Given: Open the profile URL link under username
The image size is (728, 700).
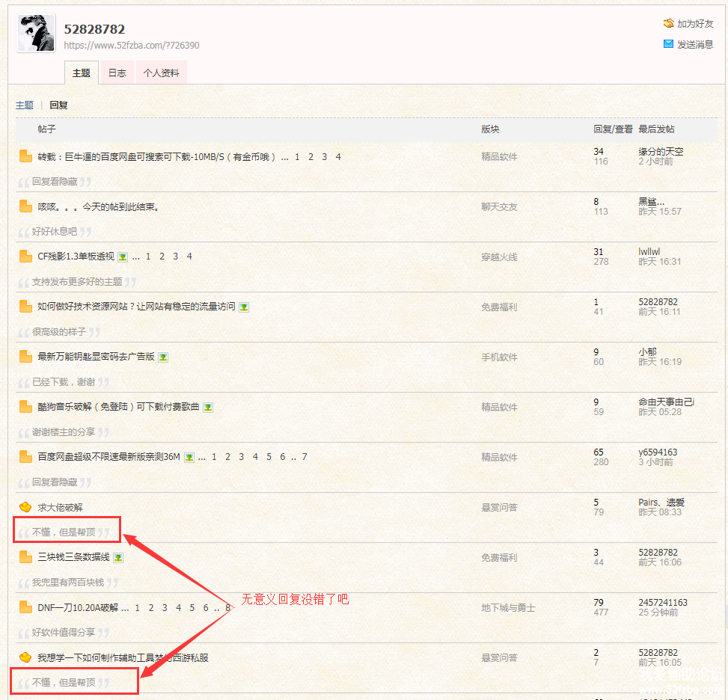Looking at the screenshot, I should [132, 46].
